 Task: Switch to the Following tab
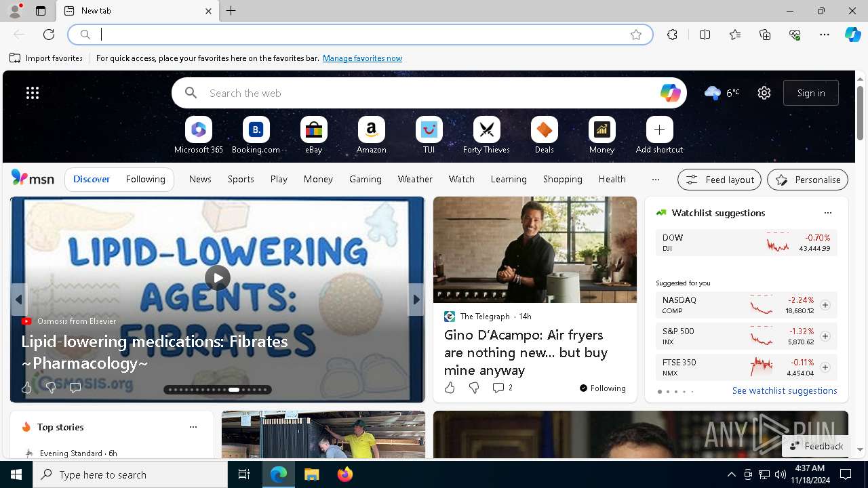[x=145, y=180]
